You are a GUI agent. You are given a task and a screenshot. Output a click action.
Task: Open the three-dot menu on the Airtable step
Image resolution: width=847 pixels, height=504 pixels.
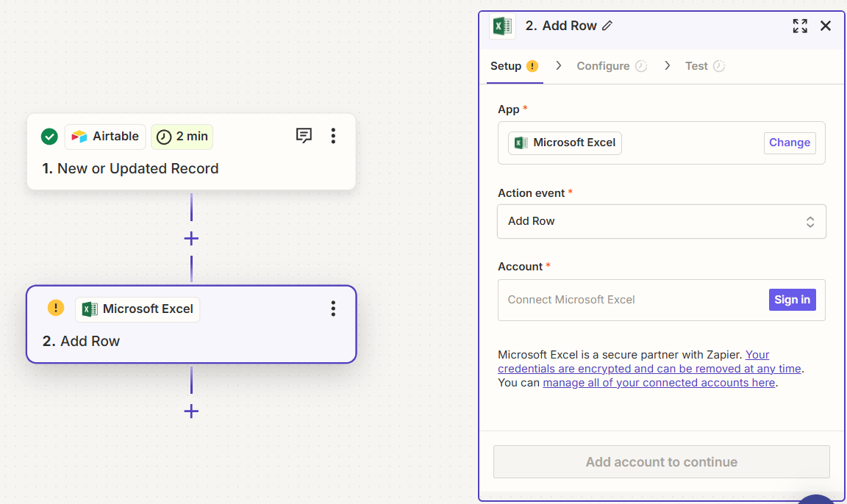(x=333, y=135)
